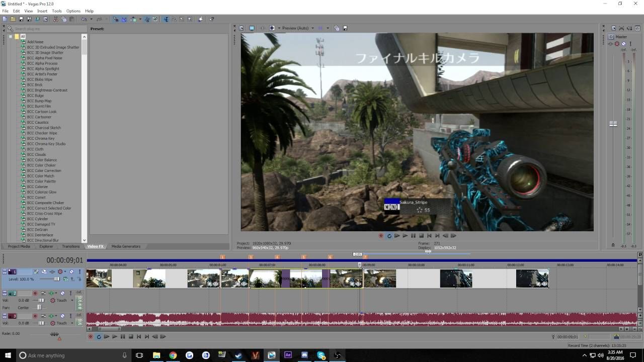
Task: Open the Preview (Auto) quality dropdown
Action: 312,28
